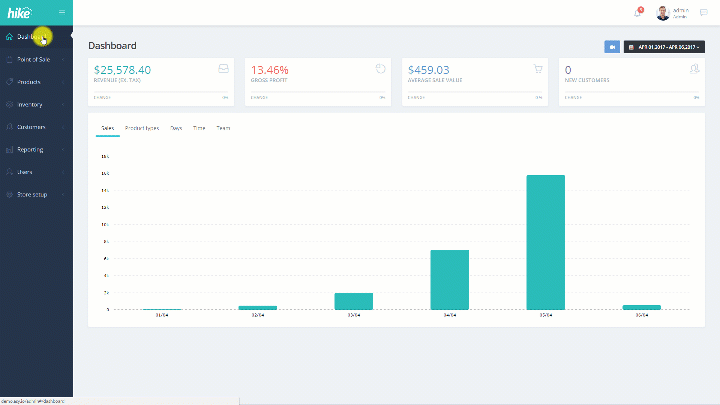Expand the Reporting menu chevron
The height and width of the screenshot is (405, 720).
pos(63,149)
